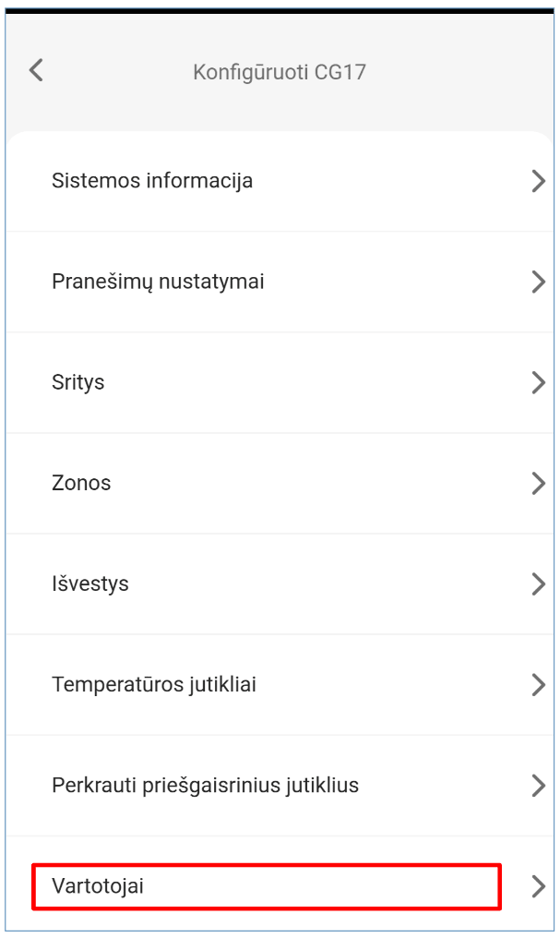
Task: Click the chevron beside Sistemos informacija
Action: coord(539,181)
